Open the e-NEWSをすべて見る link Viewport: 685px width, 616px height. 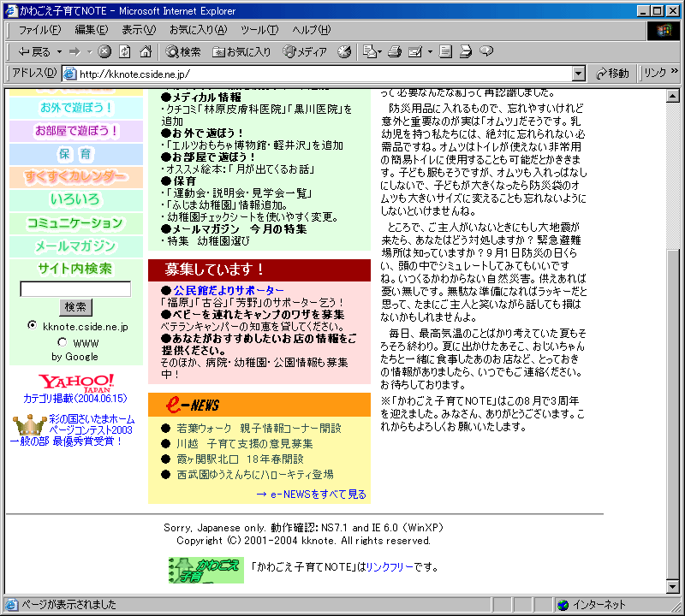tap(311, 495)
